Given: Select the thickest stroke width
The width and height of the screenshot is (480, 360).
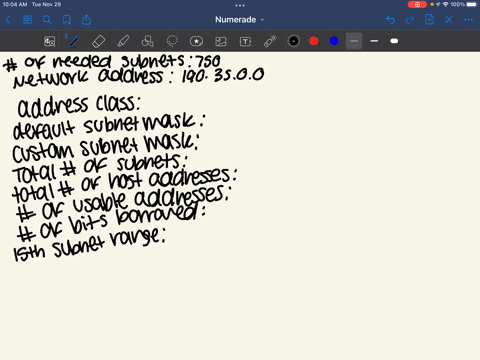Looking at the screenshot, I should click(394, 41).
